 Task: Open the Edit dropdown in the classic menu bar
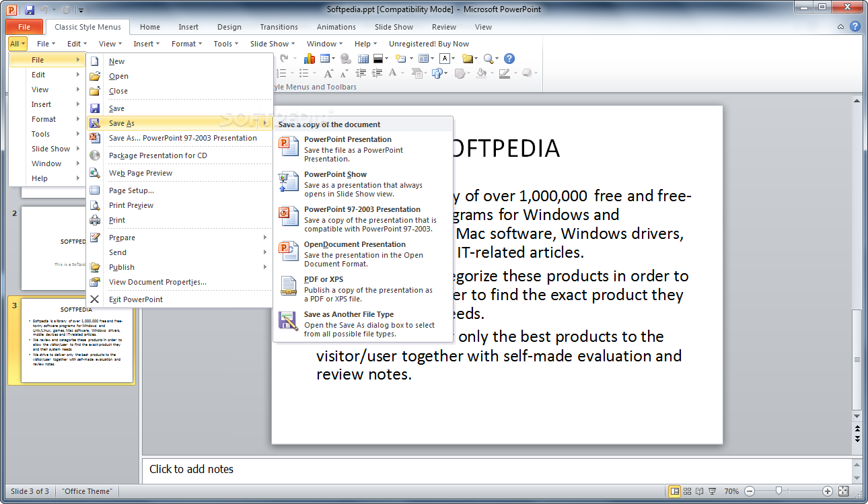click(x=77, y=44)
